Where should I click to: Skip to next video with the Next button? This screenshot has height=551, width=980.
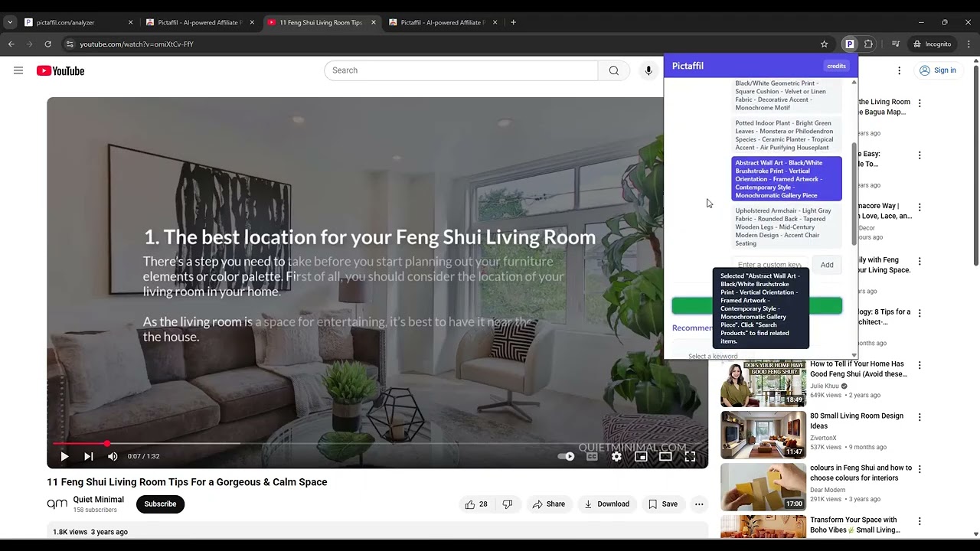coord(89,456)
